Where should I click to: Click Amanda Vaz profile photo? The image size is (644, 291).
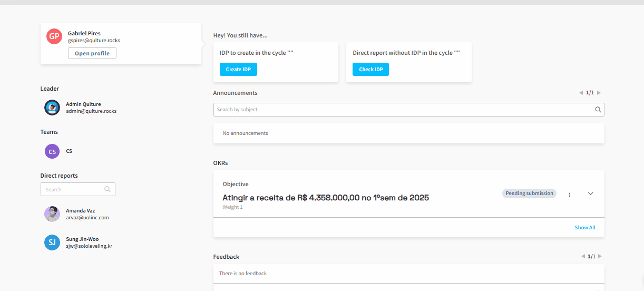[x=52, y=214]
